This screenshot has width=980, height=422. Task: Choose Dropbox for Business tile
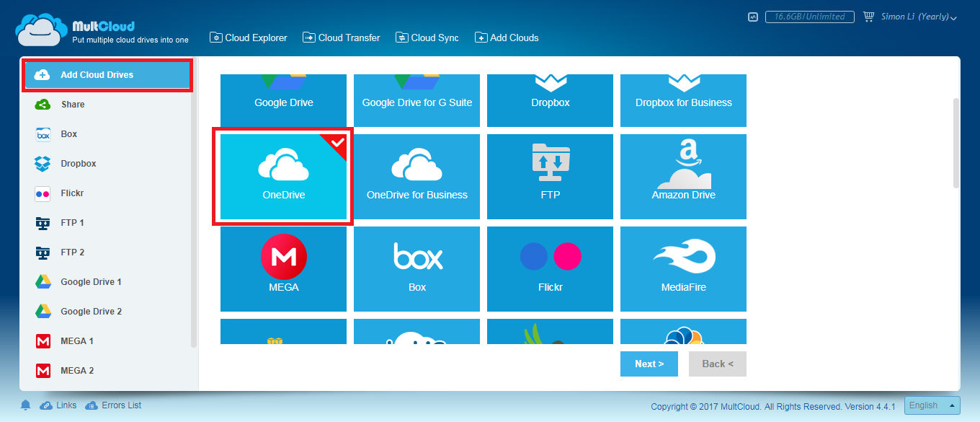click(x=683, y=100)
